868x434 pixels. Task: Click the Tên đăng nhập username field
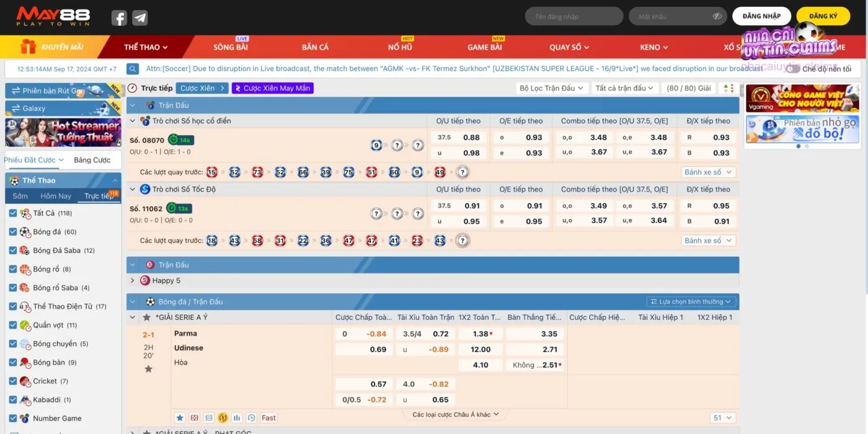[x=573, y=17]
